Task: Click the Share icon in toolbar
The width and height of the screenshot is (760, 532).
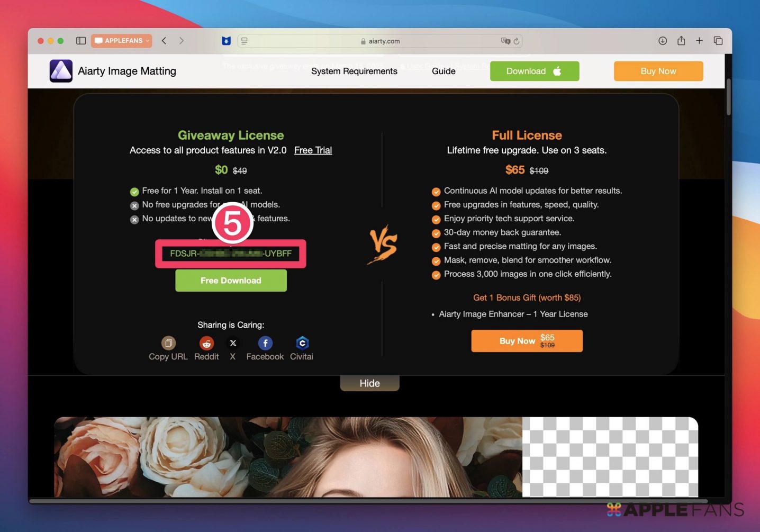Action: [x=681, y=41]
